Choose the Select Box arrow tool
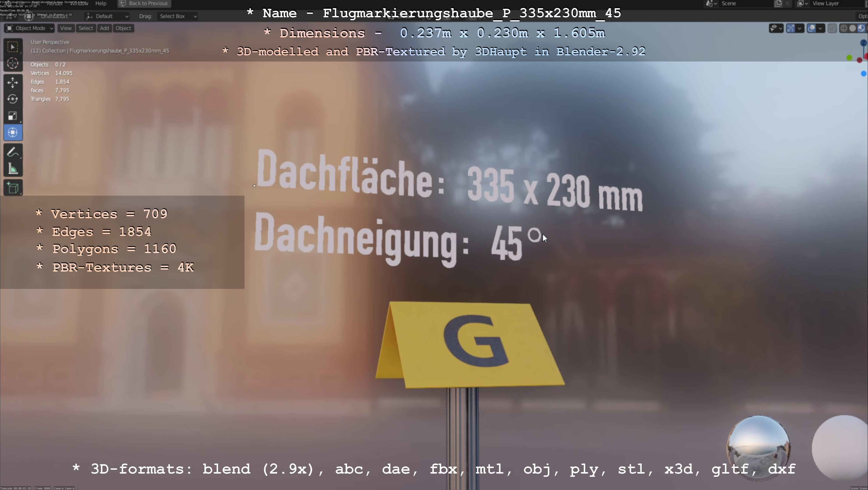Viewport: 868px width, 490px height. coord(13,47)
